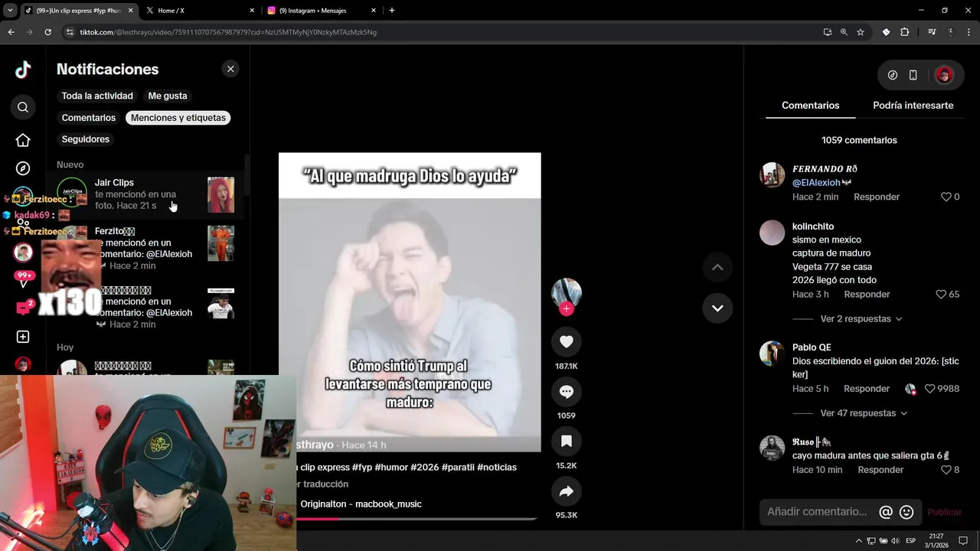Screen dimensions: 980x551
Task: Reply to Ruso's comment
Action: click(880, 470)
